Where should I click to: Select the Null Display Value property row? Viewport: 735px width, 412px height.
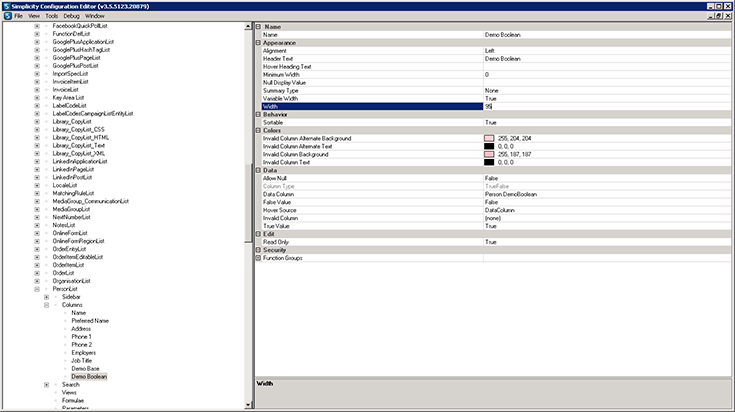[x=495, y=82]
